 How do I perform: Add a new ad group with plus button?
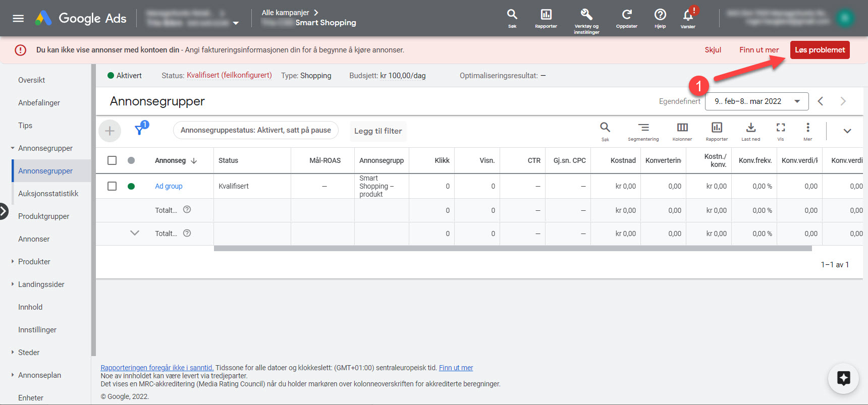coord(110,131)
